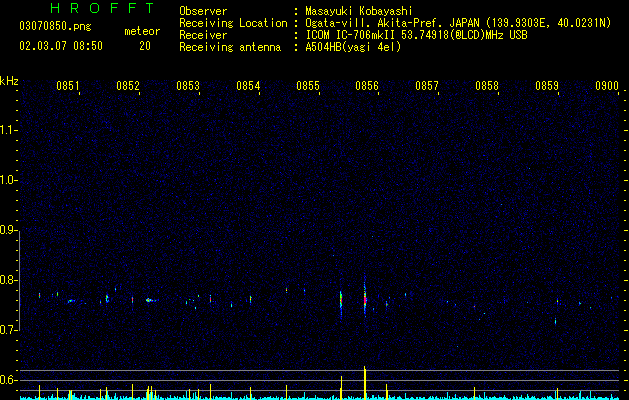Click the 'Receiving Location' field label

[233, 23]
